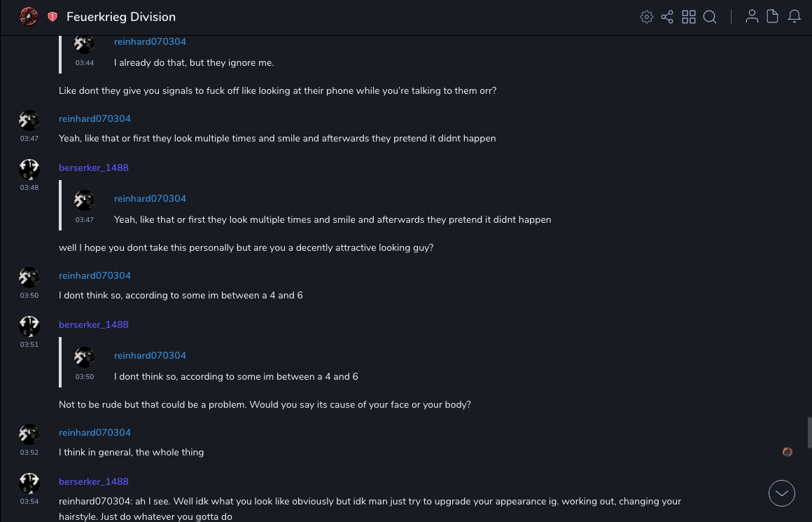This screenshot has height=522, width=812.
Task: Open the four-squares grid icon
Action: point(689,17)
